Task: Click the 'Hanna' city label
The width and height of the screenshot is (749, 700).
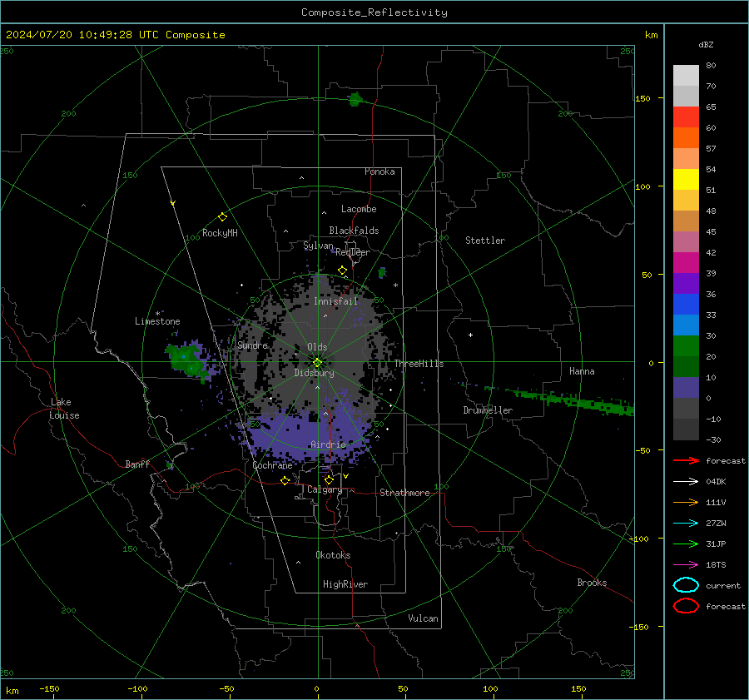Action: click(582, 371)
